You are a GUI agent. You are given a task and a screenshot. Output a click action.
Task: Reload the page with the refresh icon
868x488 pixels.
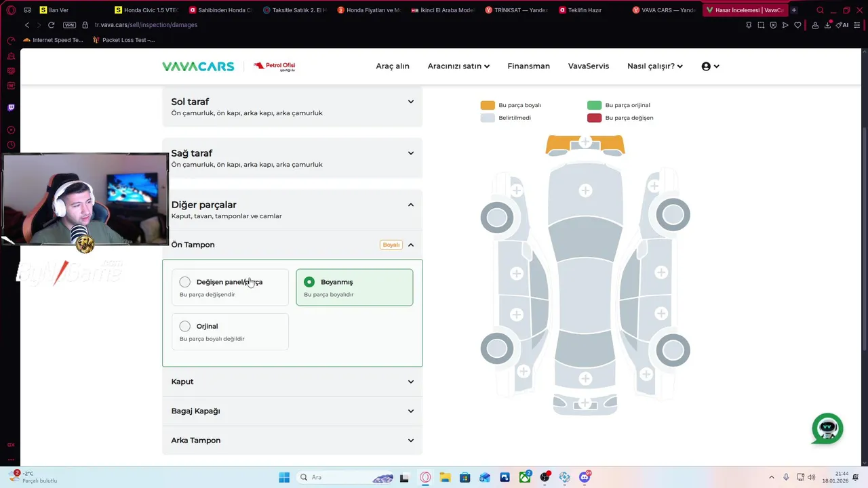coord(51,25)
